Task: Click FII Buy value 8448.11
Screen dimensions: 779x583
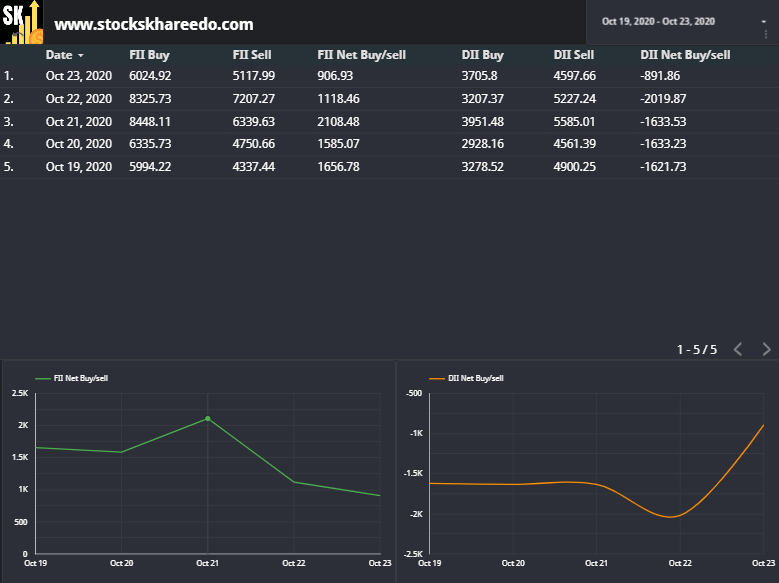Action: click(150, 121)
